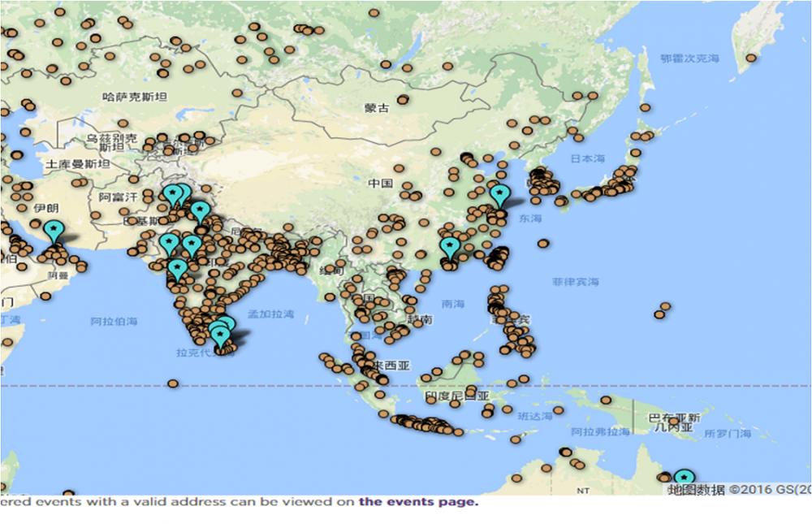Click the orange marker directly below the 哈萨克斯坦 label

coord(123,123)
